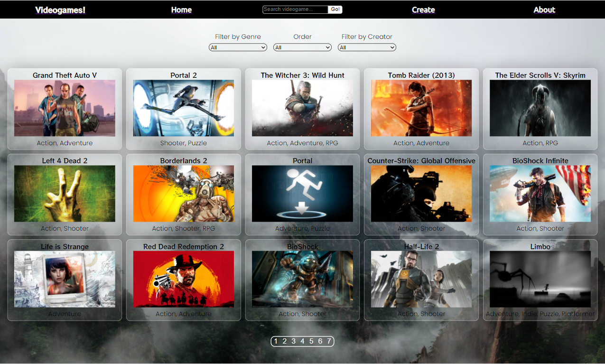Open the Limbo cover image
605x364 pixels.
pos(540,279)
